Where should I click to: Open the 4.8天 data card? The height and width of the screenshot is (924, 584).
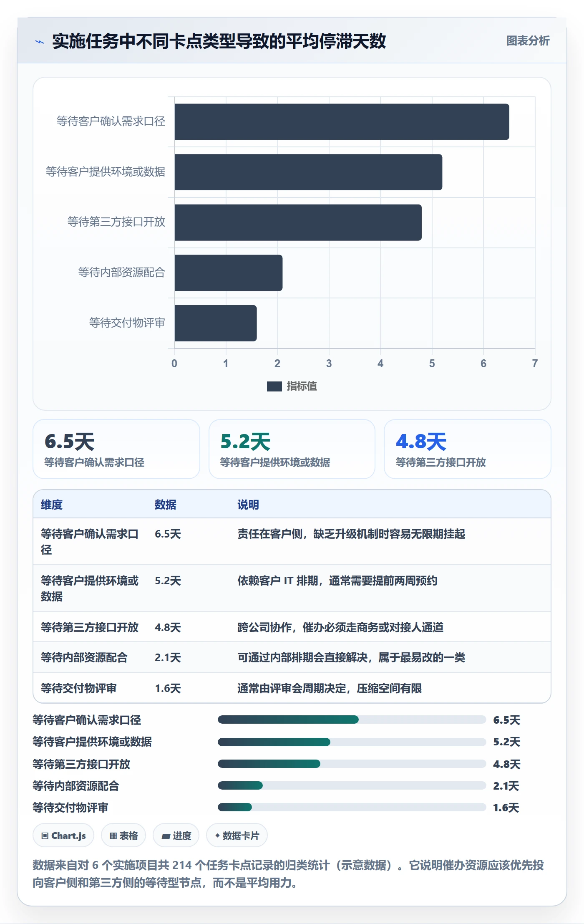pyautogui.click(x=468, y=449)
